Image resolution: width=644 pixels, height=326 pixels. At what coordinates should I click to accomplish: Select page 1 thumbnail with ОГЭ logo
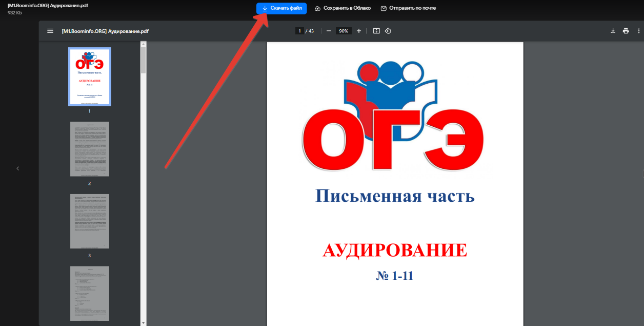90,76
